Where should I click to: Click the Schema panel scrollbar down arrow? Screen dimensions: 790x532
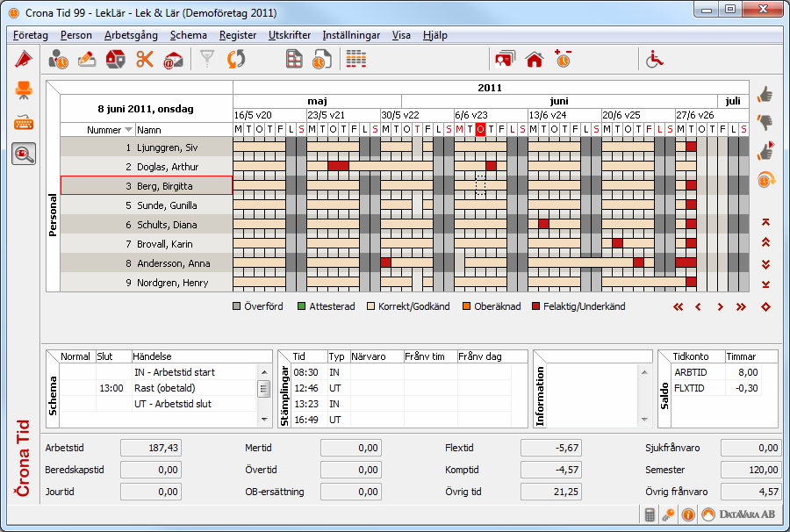(x=264, y=420)
